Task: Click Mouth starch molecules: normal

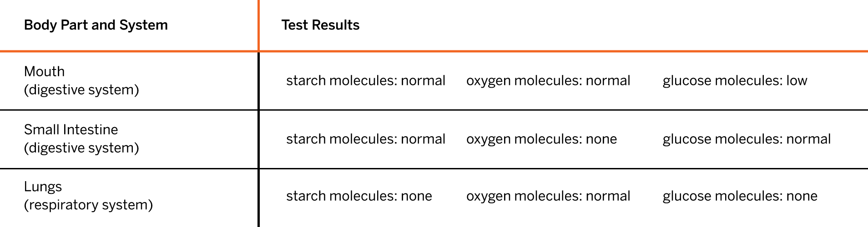Action: (366, 81)
